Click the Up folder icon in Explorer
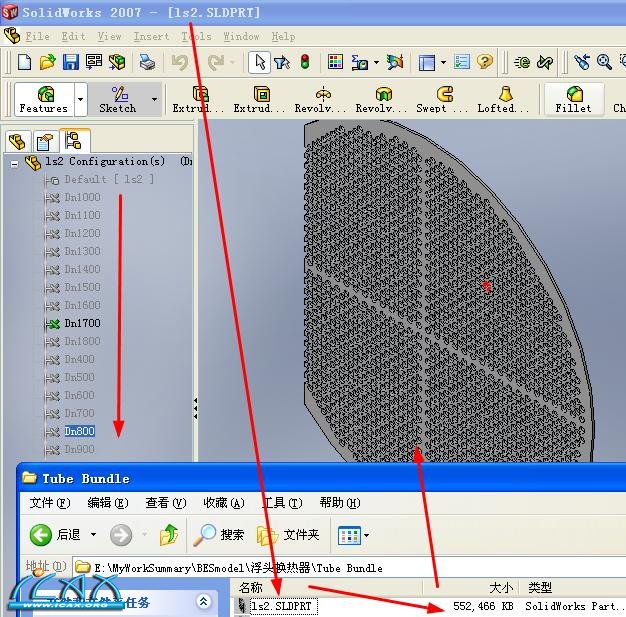Image resolution: width=626 pixels, height=617 pixels. click(x=169, y=535)
